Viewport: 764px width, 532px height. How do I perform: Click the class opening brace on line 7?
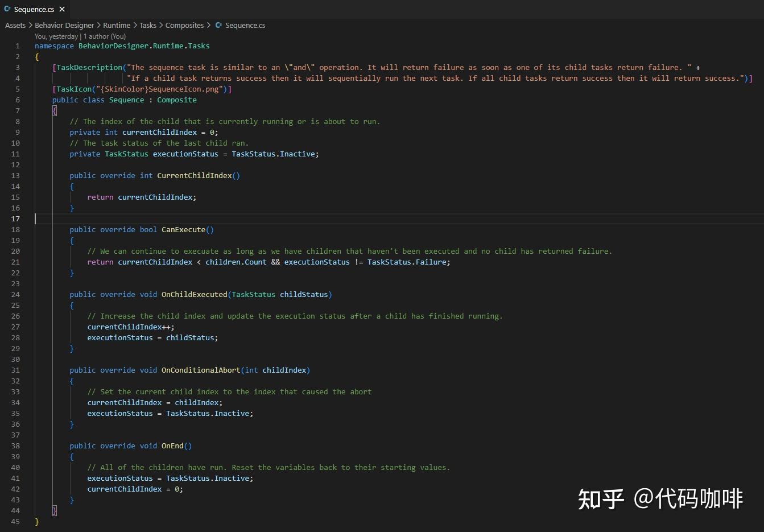pos(55,111)
